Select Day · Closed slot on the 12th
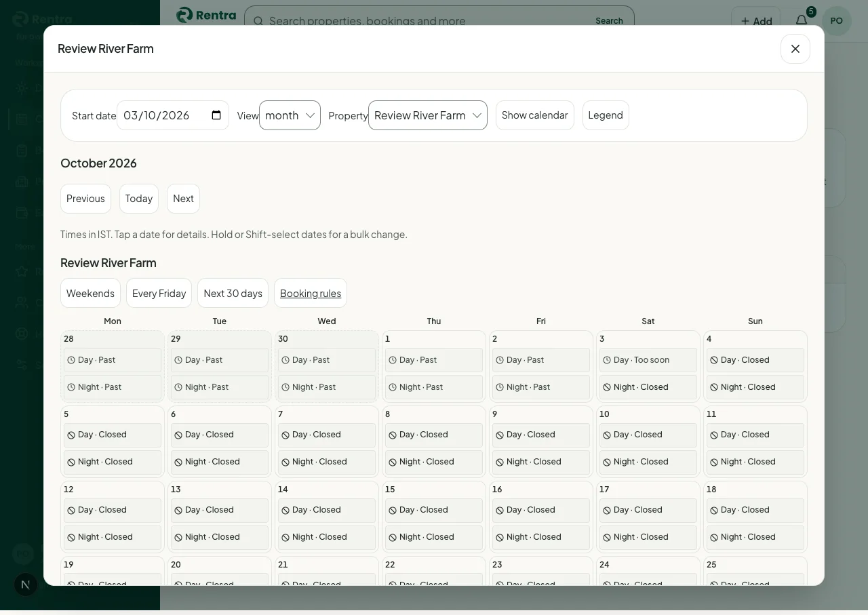Viewport: 868px width, 615px height. point(113,510)
